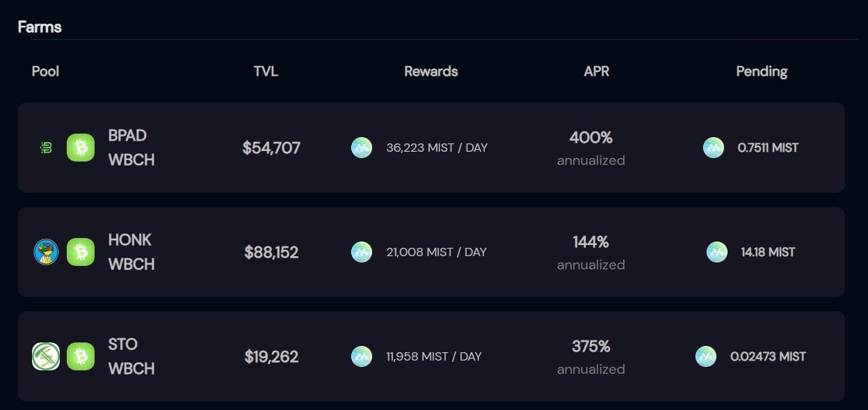
Task: Click MIST pending icon in HONK row
Action: point(717,252)
